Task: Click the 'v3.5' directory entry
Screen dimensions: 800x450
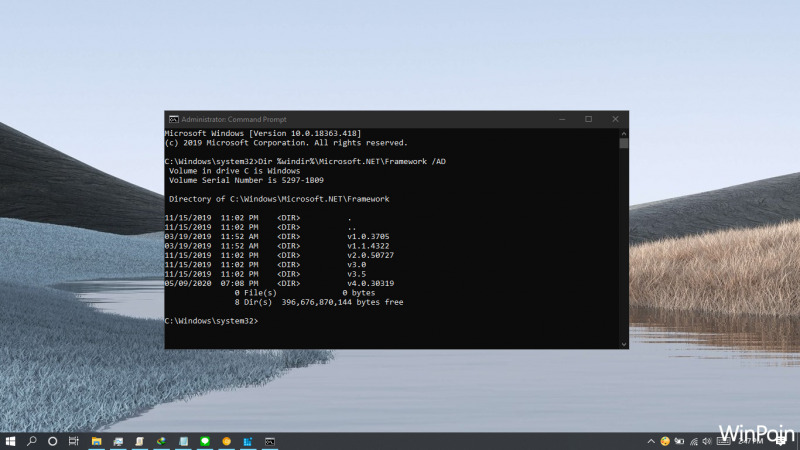Action: coord(357,274)
